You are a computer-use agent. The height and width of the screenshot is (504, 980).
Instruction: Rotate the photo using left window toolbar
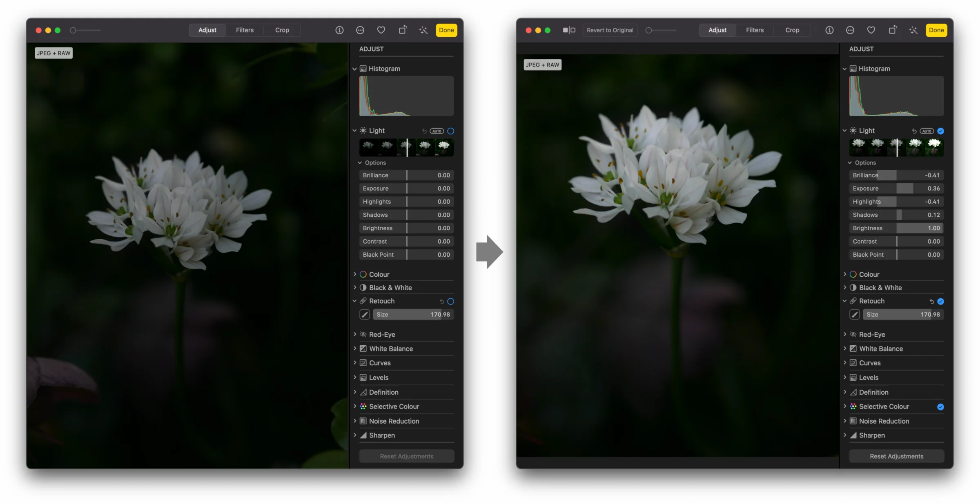coord(403,30)
